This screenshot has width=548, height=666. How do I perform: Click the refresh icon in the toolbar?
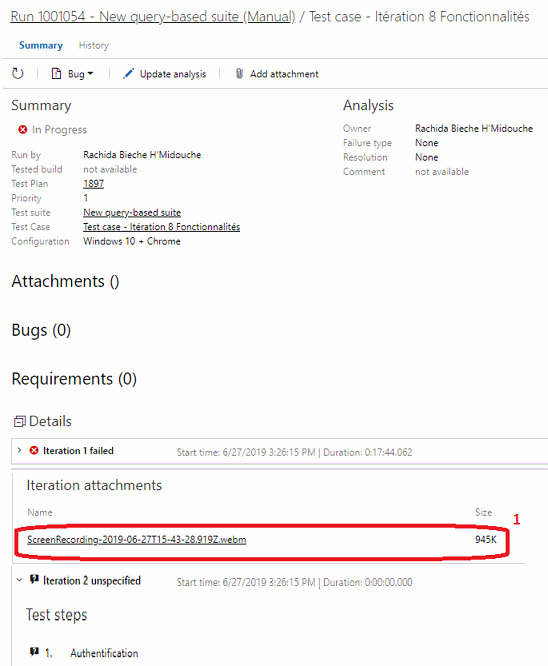pyautogui.click(x=17, y=73)
